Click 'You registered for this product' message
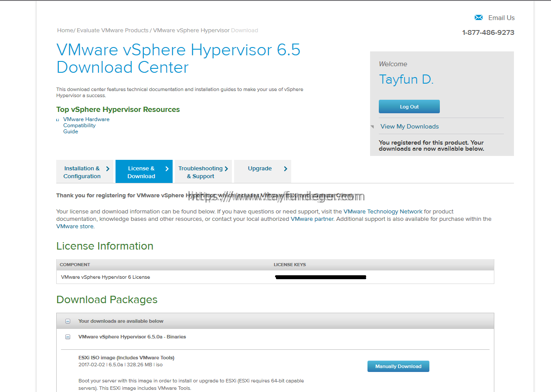 tap(432, 146)
